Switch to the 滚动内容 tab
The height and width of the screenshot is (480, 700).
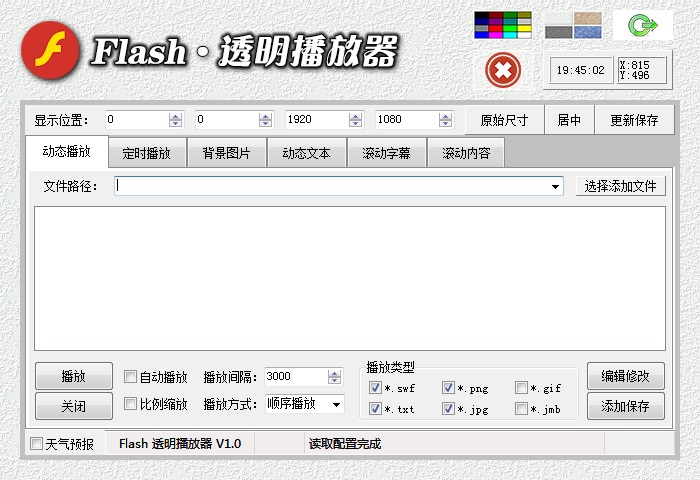(x=467, y=153)
